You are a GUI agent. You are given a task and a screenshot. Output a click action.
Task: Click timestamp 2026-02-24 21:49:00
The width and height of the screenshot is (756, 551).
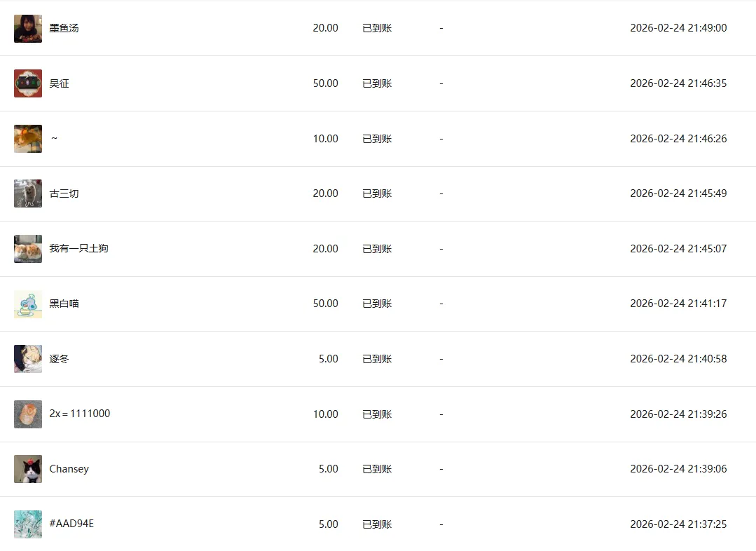coord(678,28)
